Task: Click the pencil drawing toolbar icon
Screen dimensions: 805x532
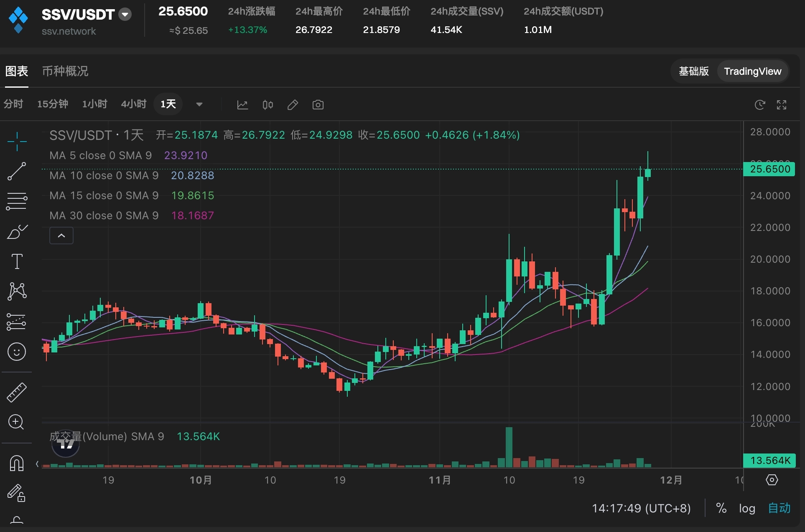Action: tap(293, 105)
